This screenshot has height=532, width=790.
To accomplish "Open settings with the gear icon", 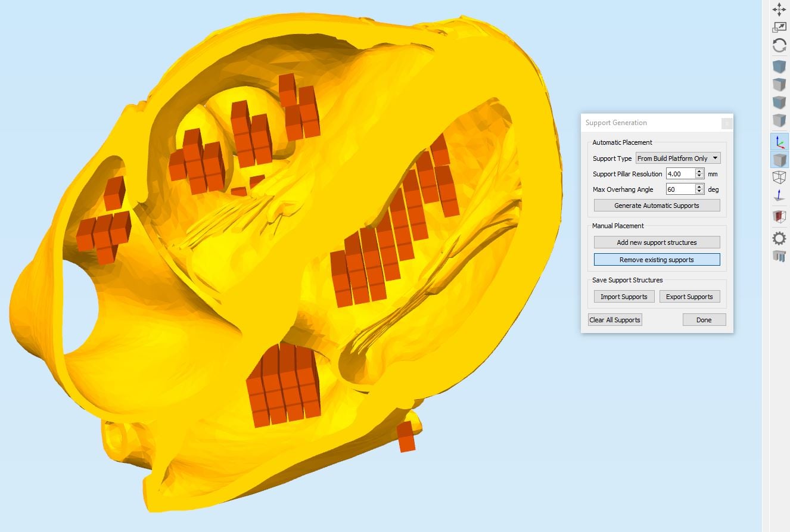I will pyautogui.click(x=779, y=238).
